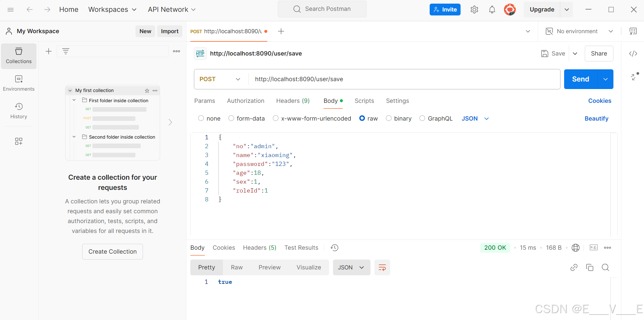
Task: Go back with the left arrow
Action: point(30,10)
